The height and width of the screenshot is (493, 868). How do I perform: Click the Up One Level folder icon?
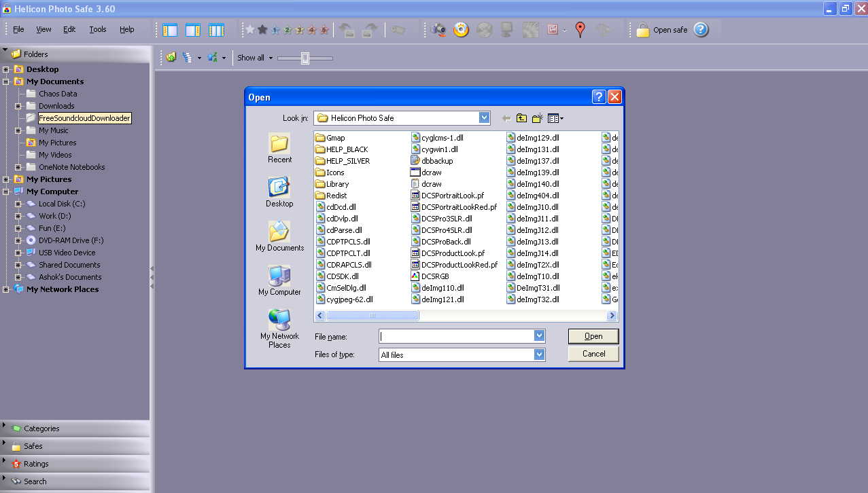[x=521, y=118]
